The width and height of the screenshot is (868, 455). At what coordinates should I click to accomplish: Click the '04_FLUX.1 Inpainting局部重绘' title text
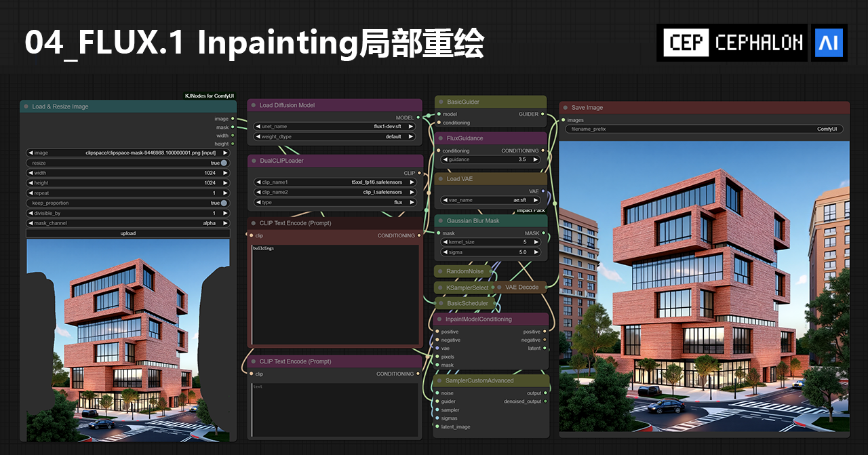[x=255, y=43]
